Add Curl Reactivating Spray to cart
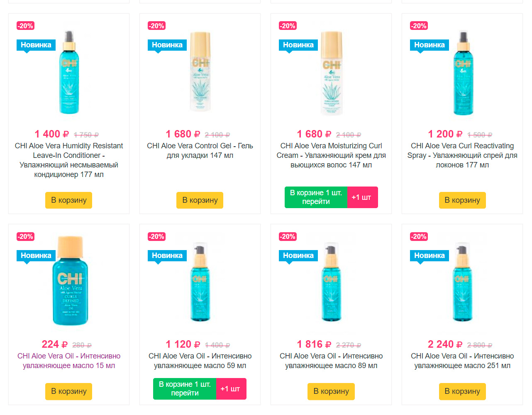This screenshot has width=532, height=415. point(462,200)
